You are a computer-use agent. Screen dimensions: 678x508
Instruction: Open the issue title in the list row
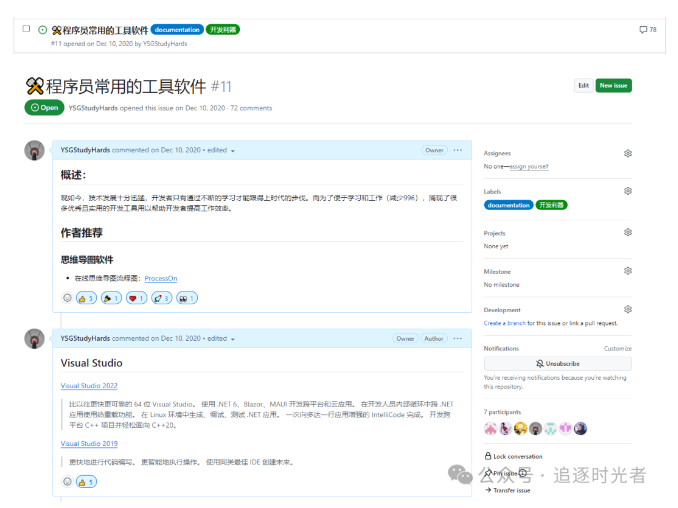click(100, 30)
